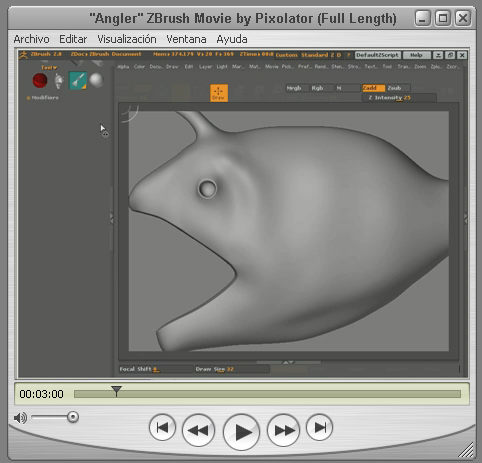Image resolution: width=482 pixels, height=463 pixels.
Task: Expand the bottom shelf divider arrows
Action: [288, 362]
